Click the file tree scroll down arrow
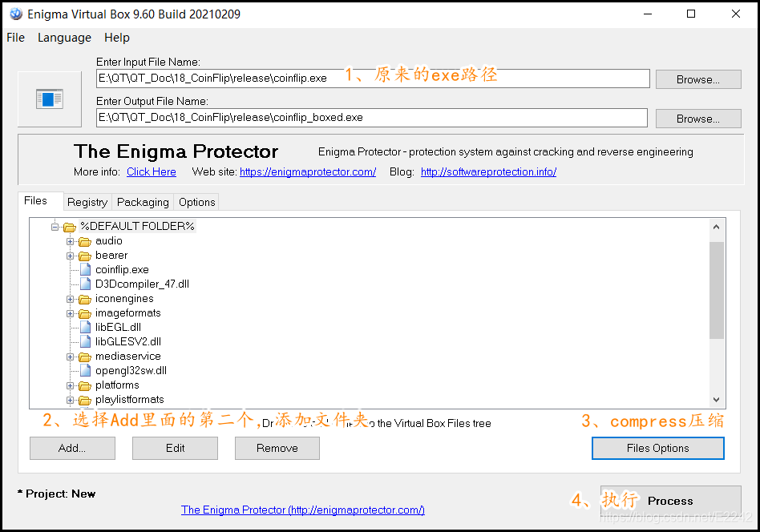760x532 pixels. point(717,400)
